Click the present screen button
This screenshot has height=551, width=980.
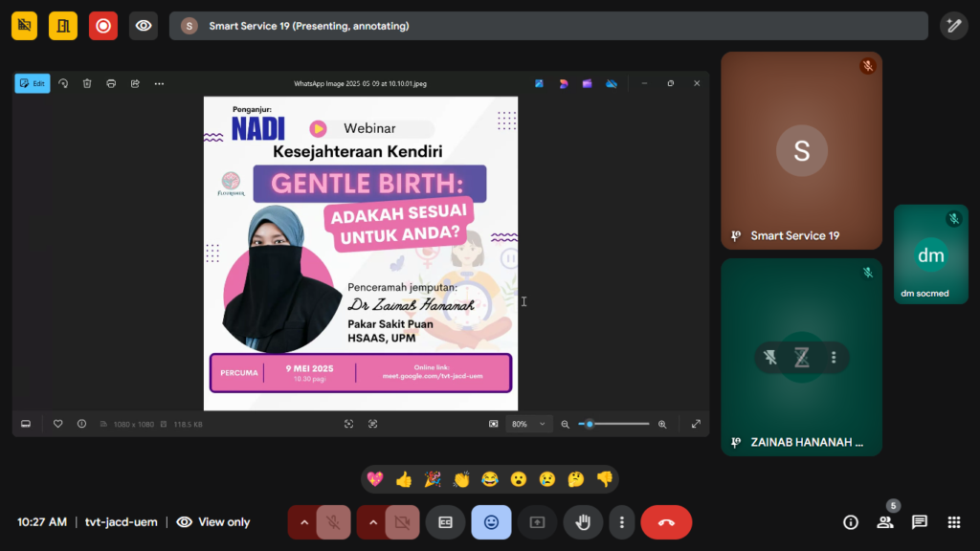pos(537,522)
